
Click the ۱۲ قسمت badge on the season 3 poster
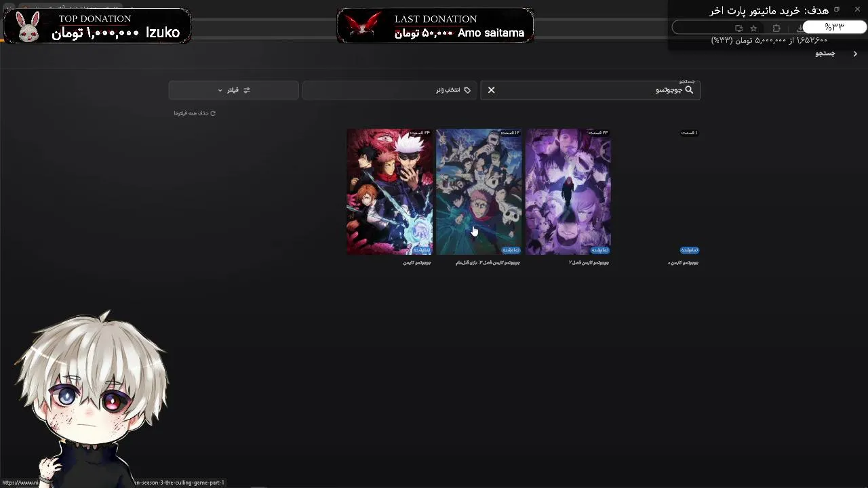click(x=509, y=133)
